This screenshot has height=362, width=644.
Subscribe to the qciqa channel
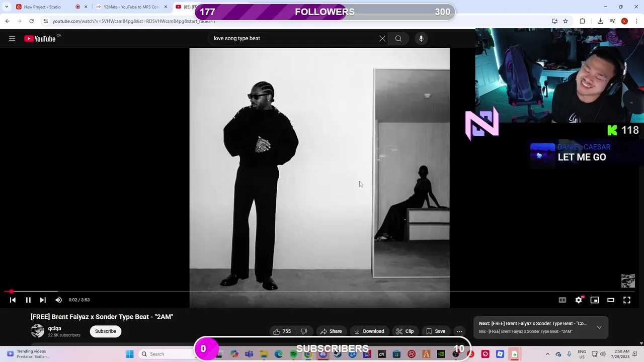point(106,331)
